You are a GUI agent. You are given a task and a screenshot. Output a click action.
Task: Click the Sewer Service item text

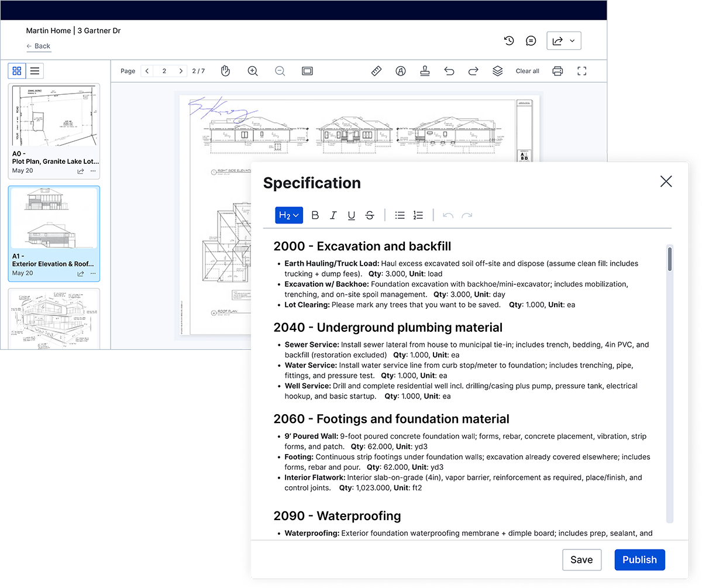(x=467, y=350)
